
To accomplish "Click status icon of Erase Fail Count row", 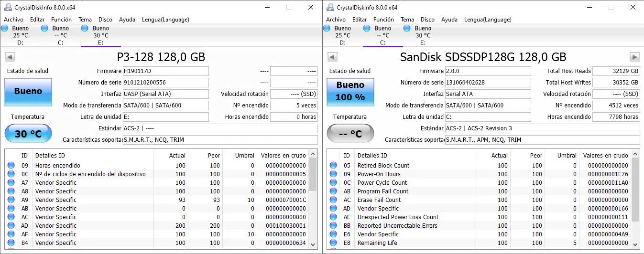I will pyautogui.click(x=333, y=200).
